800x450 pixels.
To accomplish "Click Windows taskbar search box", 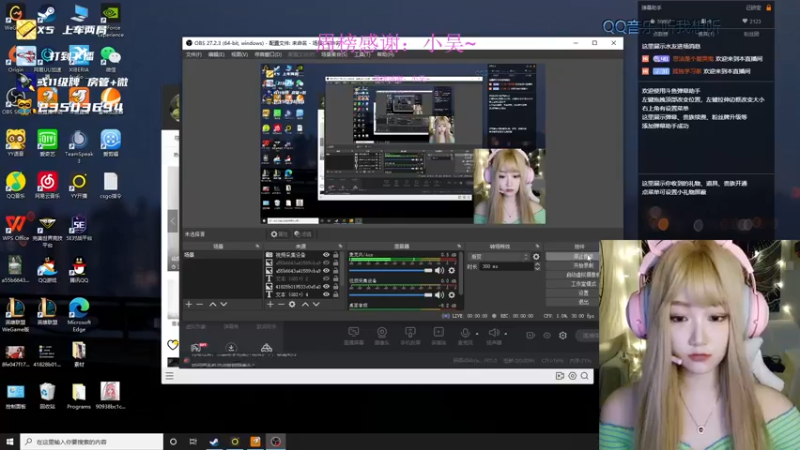I will tap(92, 441).
